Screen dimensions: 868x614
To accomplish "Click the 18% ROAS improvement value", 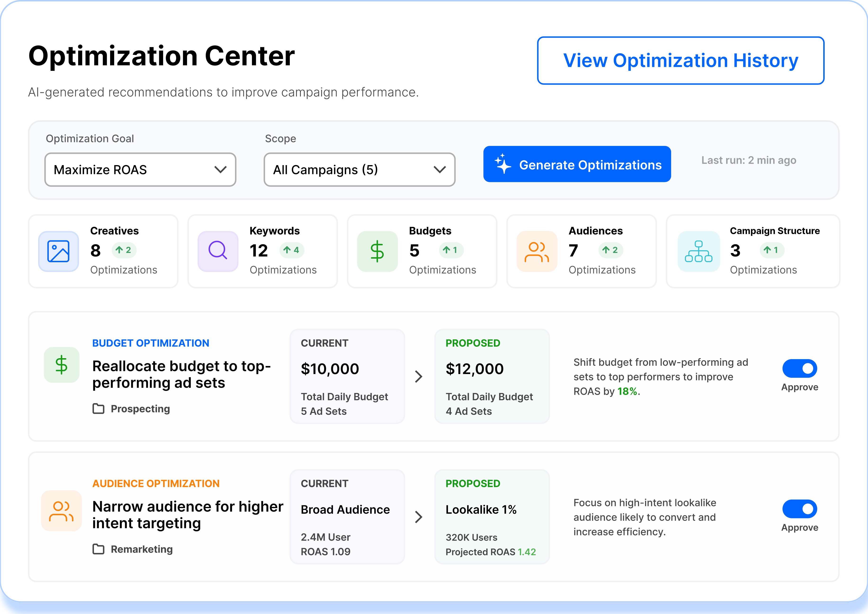I will click(x=627, y=391).
